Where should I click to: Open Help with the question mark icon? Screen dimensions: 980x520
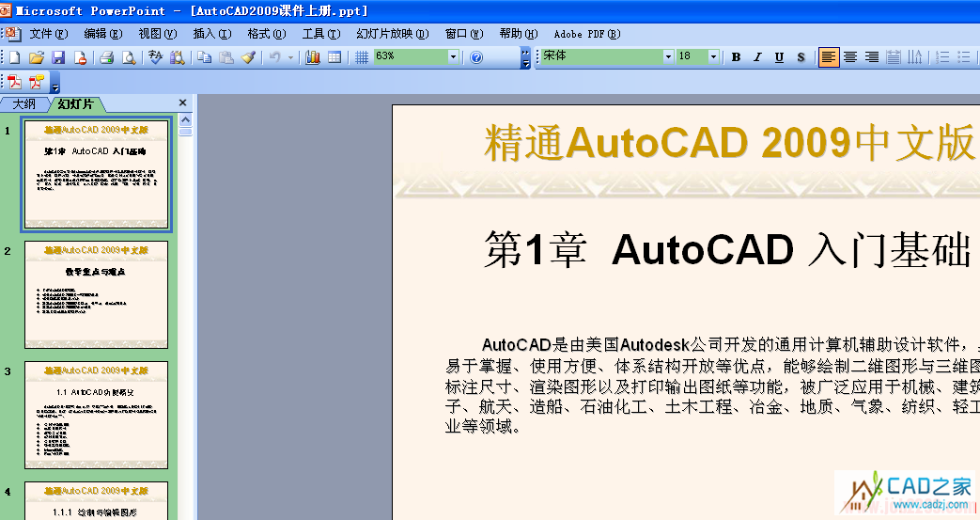[475, 57]
